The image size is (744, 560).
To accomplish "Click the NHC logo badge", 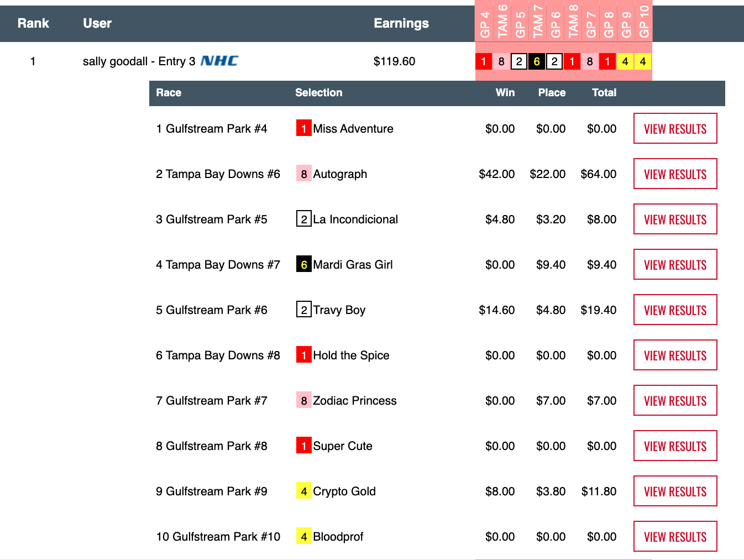I will tap(219, 61).
